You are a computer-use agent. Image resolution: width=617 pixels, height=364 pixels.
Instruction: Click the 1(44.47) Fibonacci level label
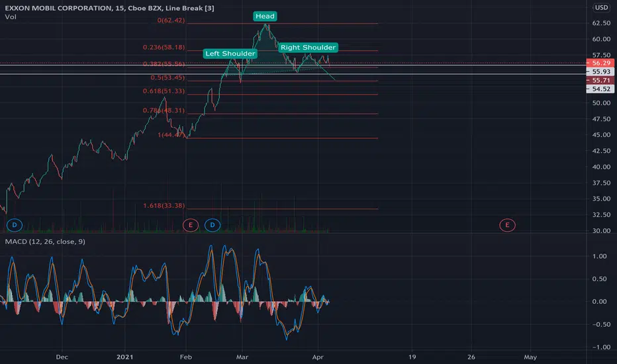171,135
